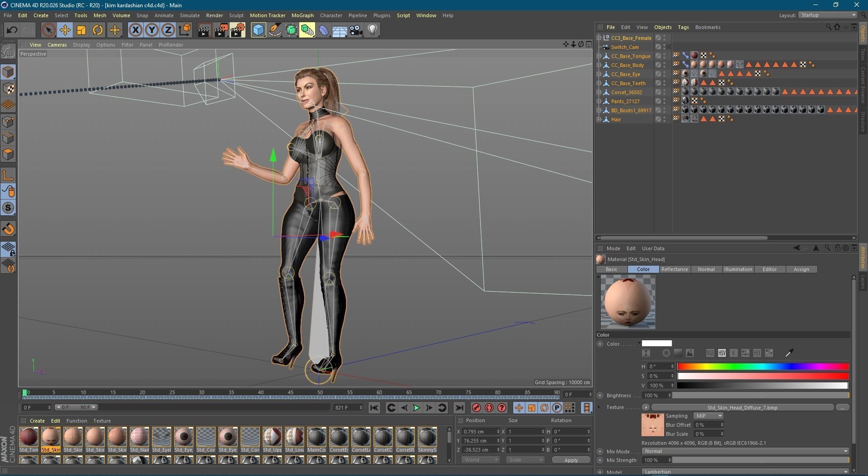Open the Basic material tab
This screenshot has width=868, height=476.
click(611, 269)
